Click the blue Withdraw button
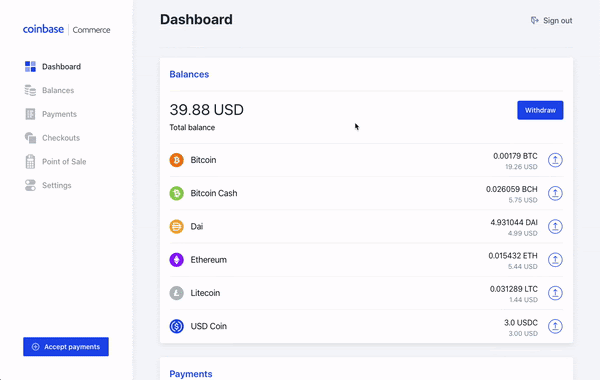The image size is (600, 380). [x=540, y=110]
